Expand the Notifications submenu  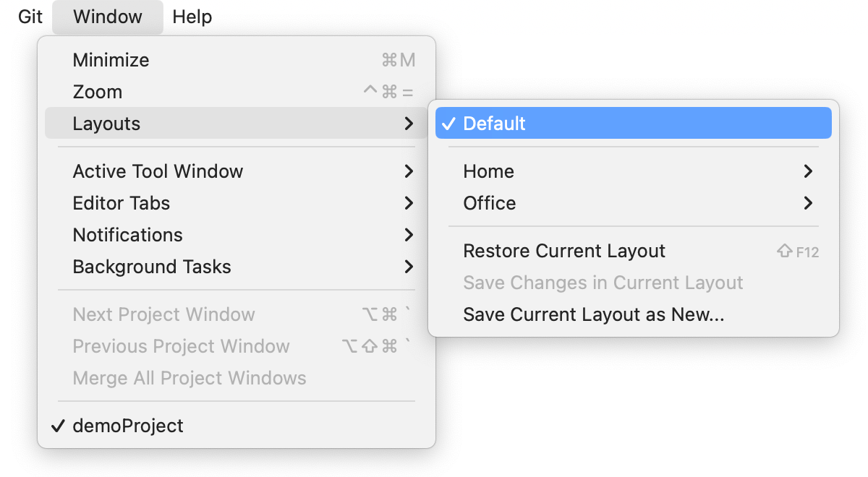pos(127,235)
